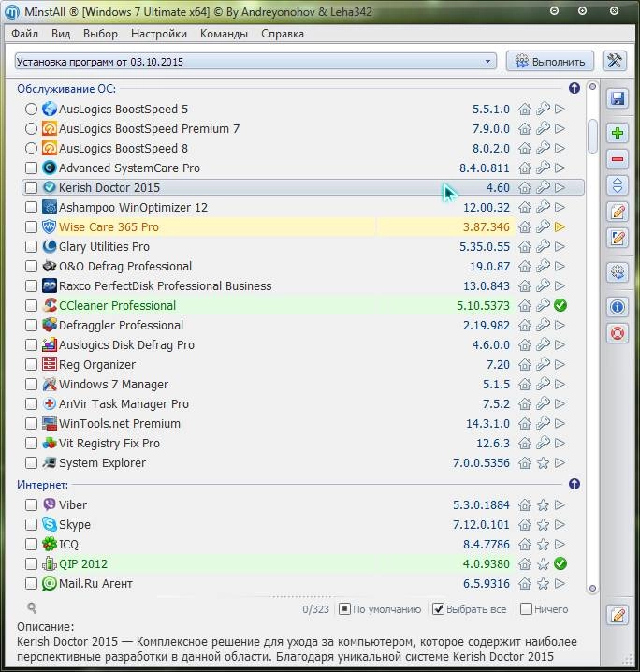Enable the Выбрать все checkbox
This screenshot has height=672, width=640.
pos(438,609)
